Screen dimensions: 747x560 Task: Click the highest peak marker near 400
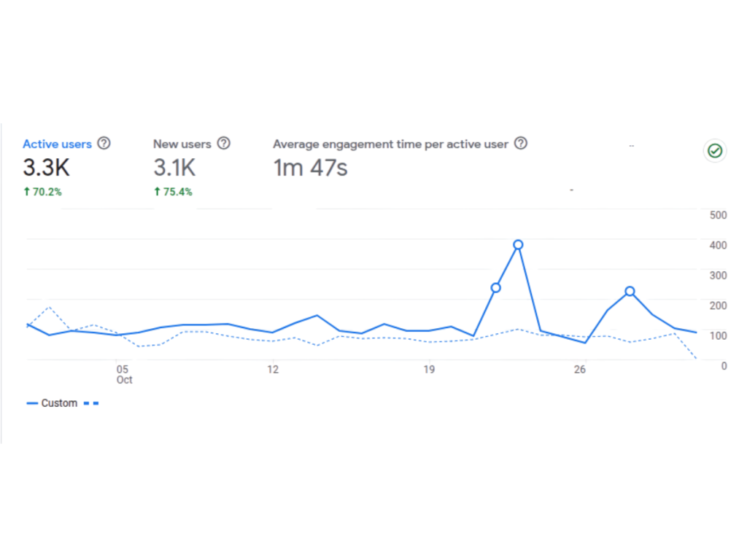(x=518, y=245)
